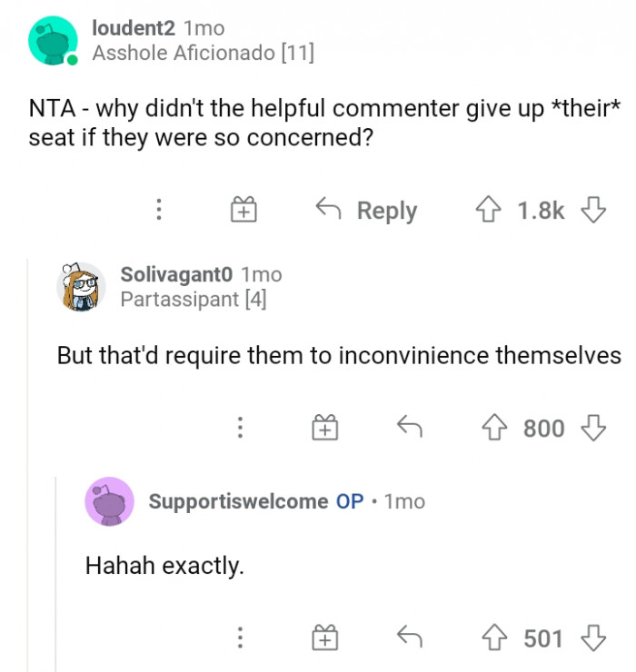
Task: Give award to Supportiswelcome's reply
Action: pos(324,638)
